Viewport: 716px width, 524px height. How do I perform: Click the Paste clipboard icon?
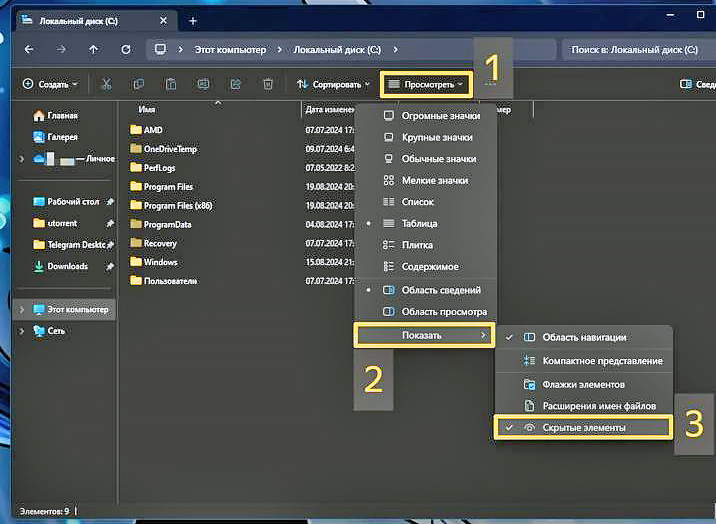coord(171,85)
